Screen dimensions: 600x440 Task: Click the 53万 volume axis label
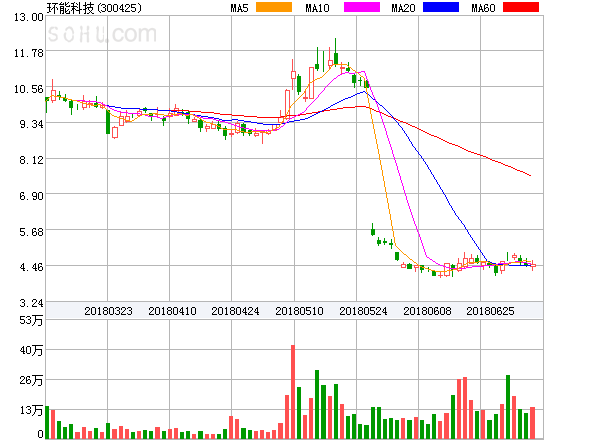[x=31, y=320]
